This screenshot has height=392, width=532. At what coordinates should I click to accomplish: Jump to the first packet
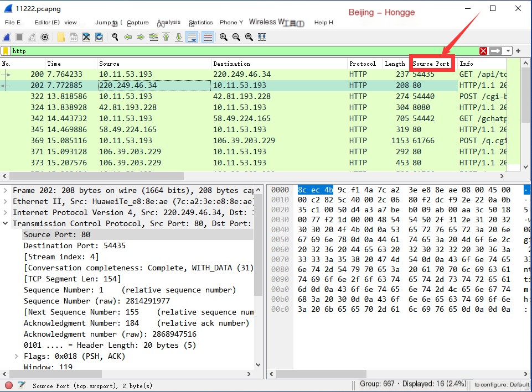[x=166, y=37]
